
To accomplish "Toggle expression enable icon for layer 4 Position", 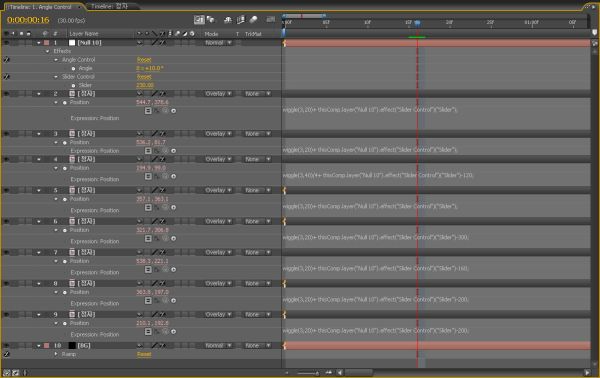I will coord(148,176).
